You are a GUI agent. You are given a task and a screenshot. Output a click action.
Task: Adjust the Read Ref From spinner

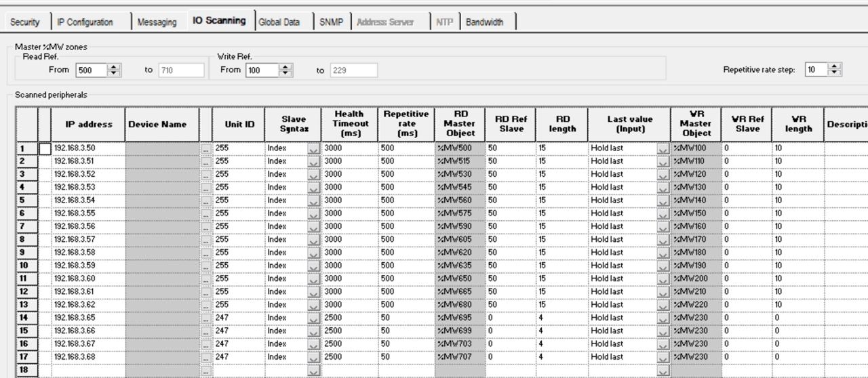[114, 70]
